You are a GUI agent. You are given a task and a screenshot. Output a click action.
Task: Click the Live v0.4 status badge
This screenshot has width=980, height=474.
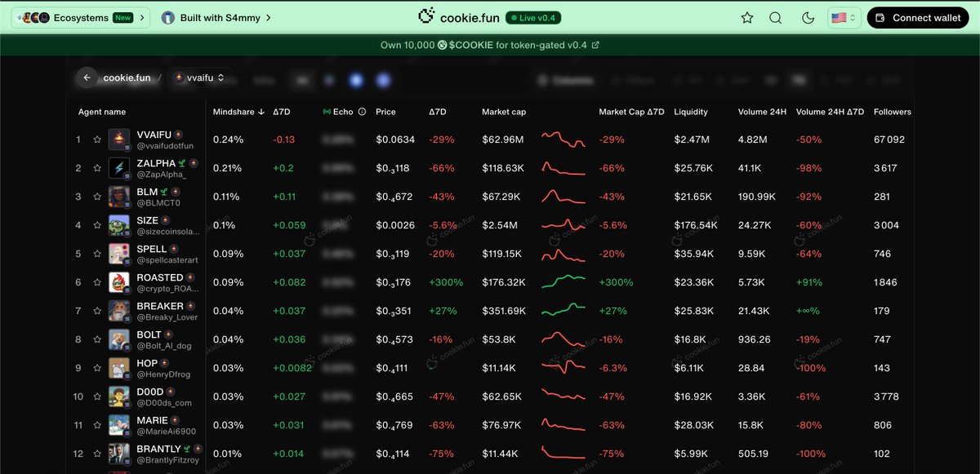coord(533,18)
